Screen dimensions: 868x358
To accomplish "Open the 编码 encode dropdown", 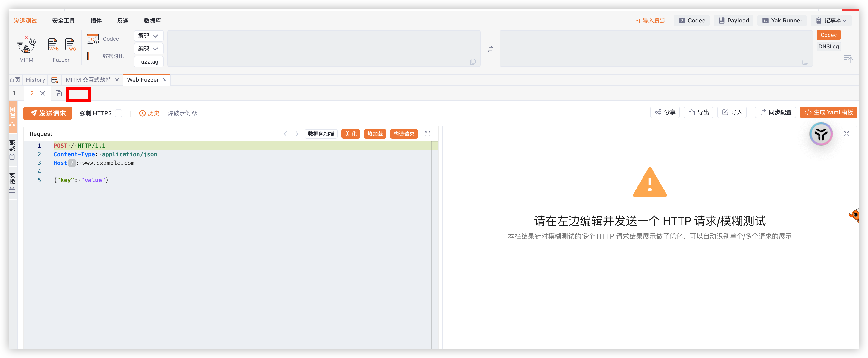I will point(148,49).
